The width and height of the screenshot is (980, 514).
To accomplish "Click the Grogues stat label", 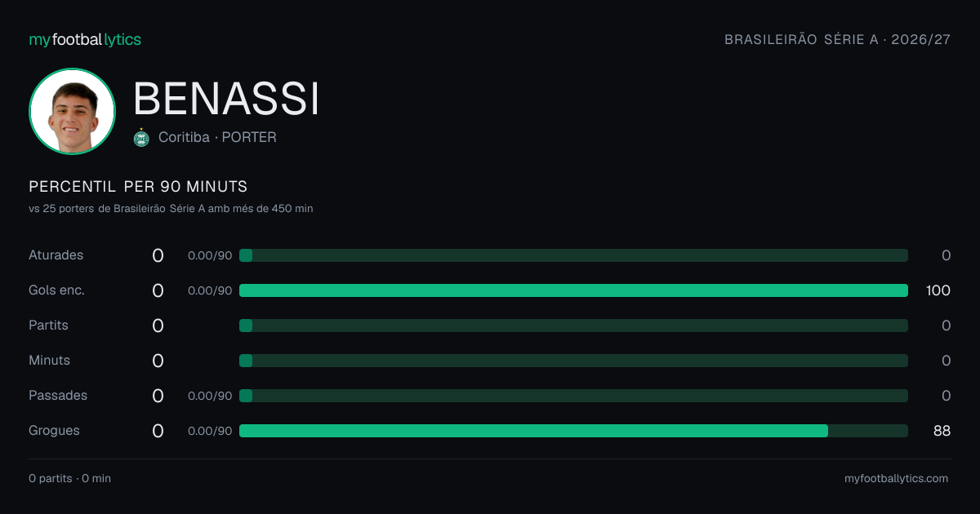I will [x=54, y=431].
